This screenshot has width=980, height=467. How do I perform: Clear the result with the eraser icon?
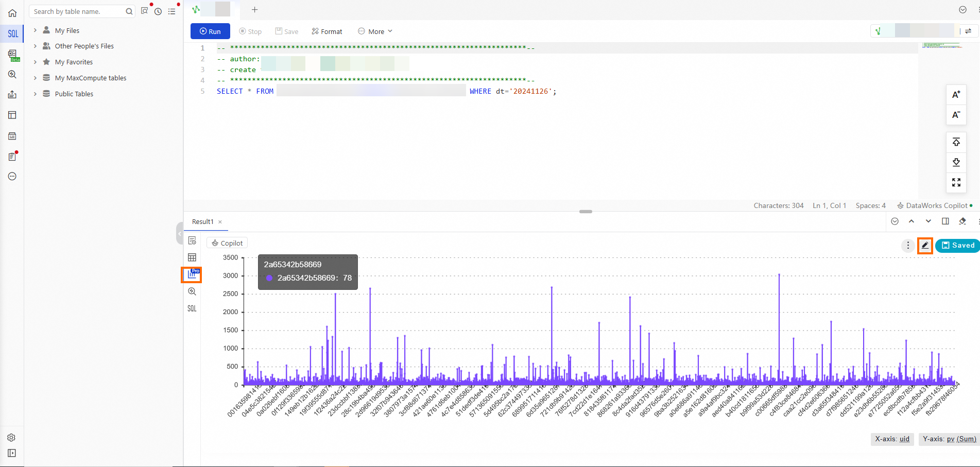tap(962, 221)
